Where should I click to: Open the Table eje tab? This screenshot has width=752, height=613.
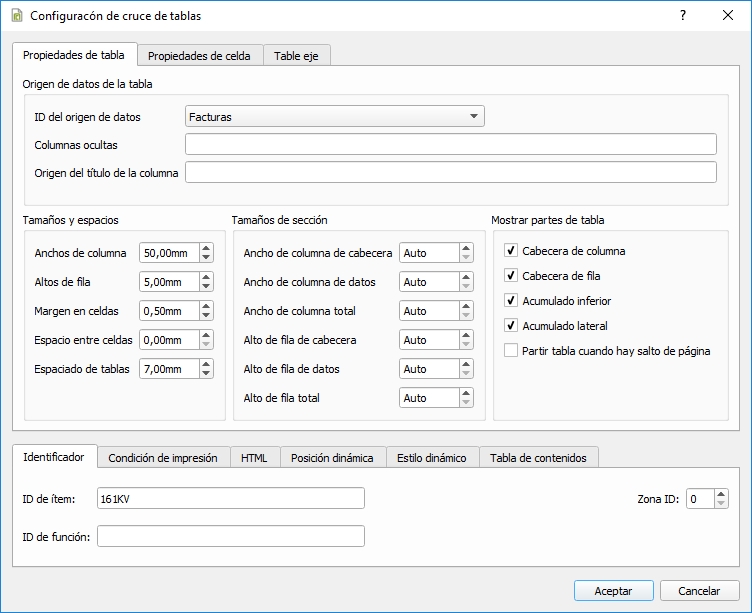(297, 56)
